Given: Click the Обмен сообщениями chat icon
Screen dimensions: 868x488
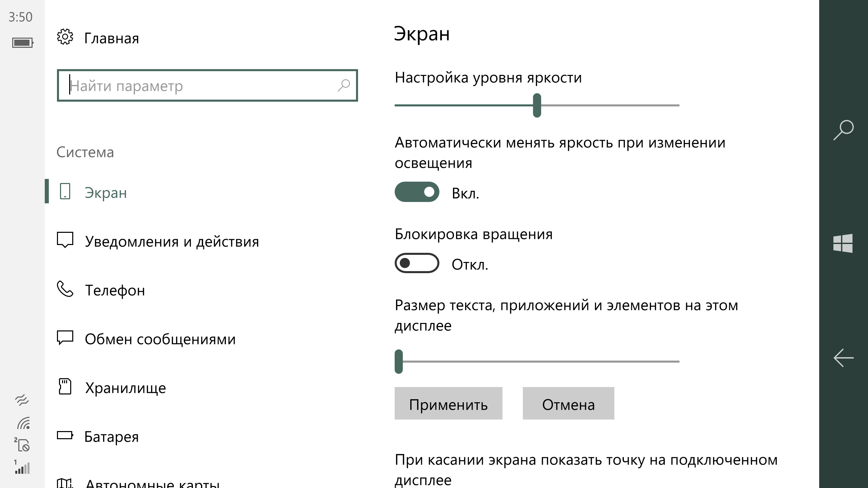Looking at the screenshot, I should (65, 338).
